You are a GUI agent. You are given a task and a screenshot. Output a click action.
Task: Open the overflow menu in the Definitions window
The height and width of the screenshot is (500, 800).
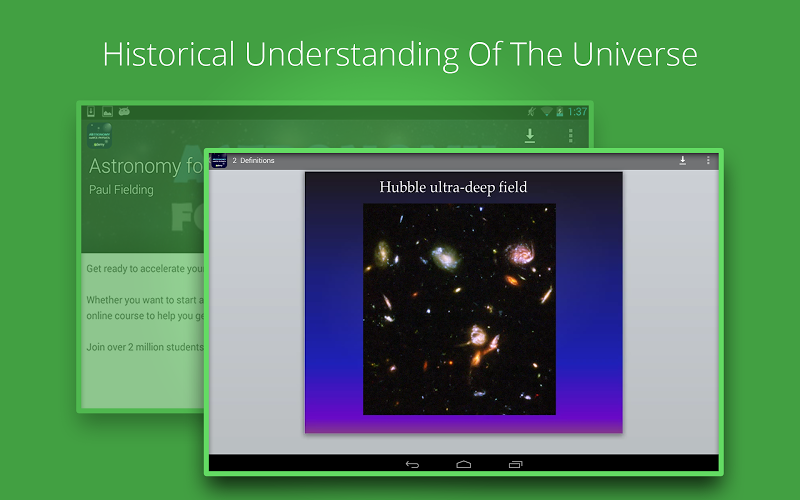click(x=708, y=161)
